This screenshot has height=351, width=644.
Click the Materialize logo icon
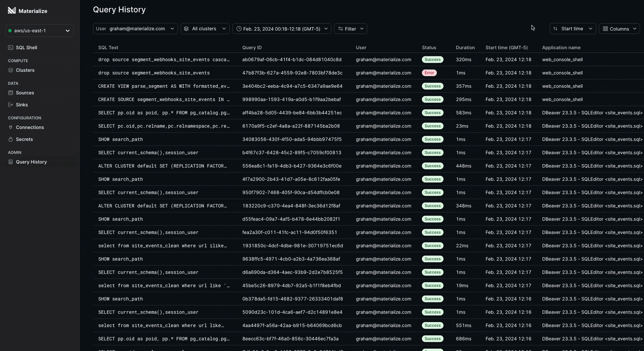pos(12,10)
